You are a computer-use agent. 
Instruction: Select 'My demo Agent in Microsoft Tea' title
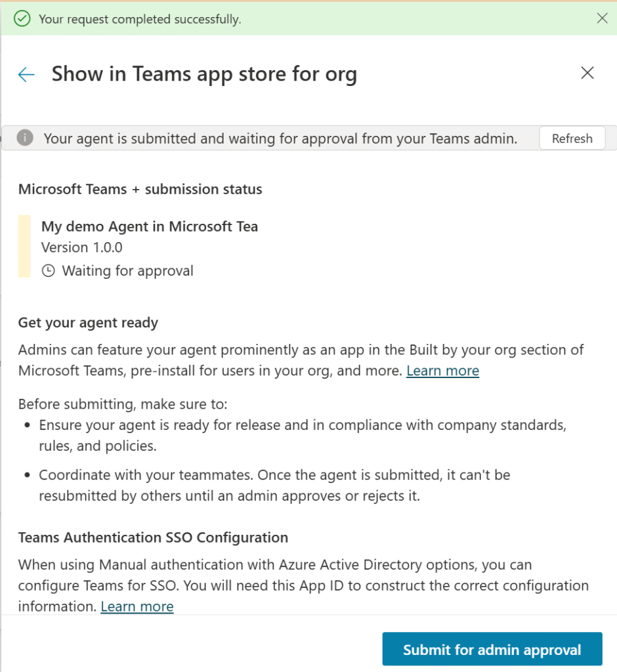(x=150, y=226)
